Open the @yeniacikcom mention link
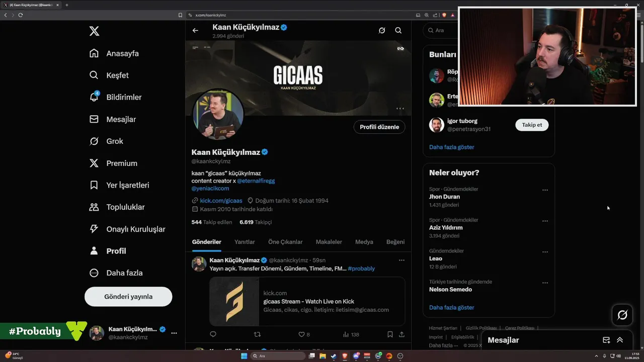644x362 pixels. (210, 188)
